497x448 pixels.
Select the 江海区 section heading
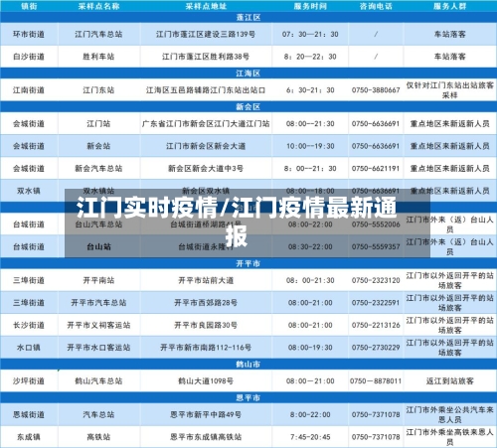pos(248,74)
